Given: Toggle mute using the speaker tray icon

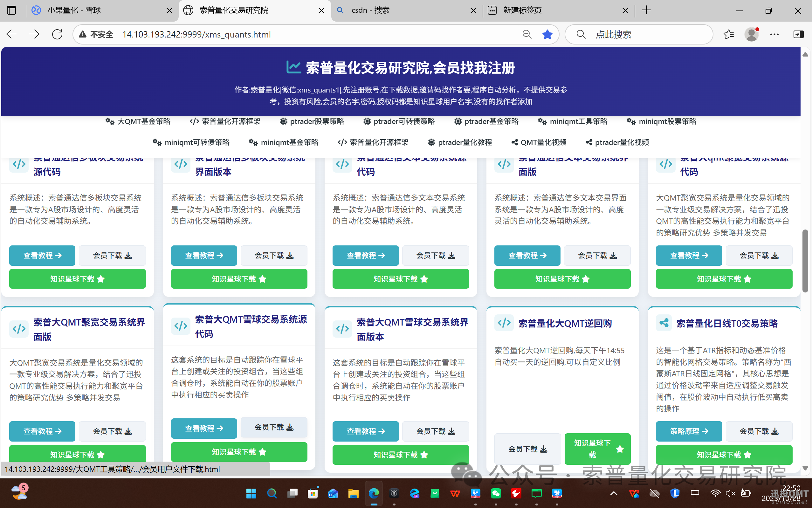Looking at the screenshot, I should (x=730, y=493).
